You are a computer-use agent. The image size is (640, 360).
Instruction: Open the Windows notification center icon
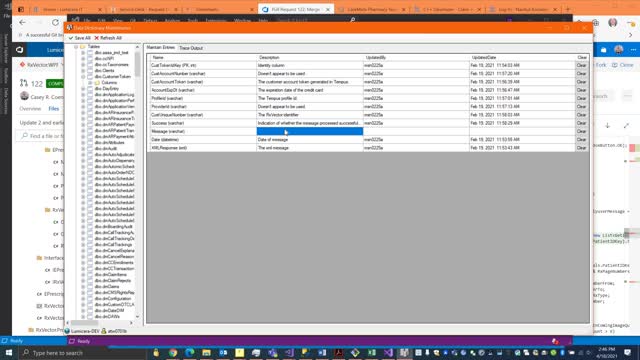click(628, 353)
